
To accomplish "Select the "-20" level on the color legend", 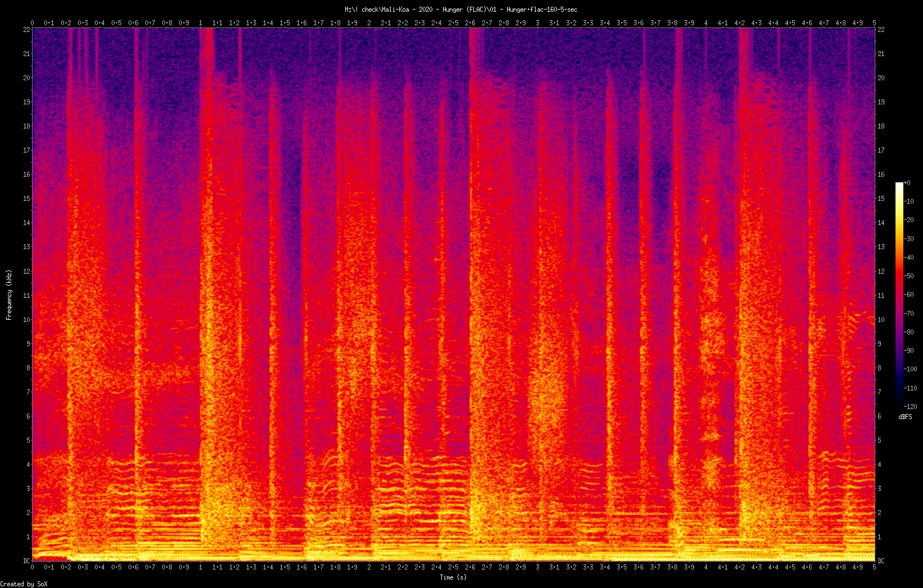I will point(910,220).
